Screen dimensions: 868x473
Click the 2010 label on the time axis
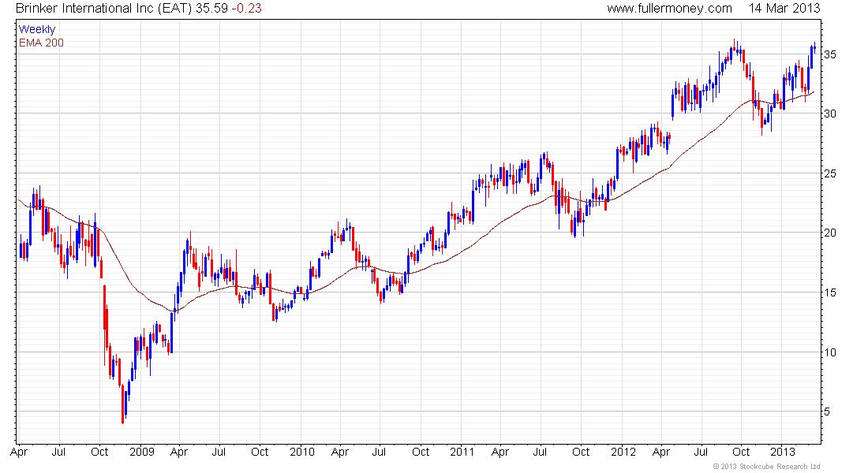point(301,453)
